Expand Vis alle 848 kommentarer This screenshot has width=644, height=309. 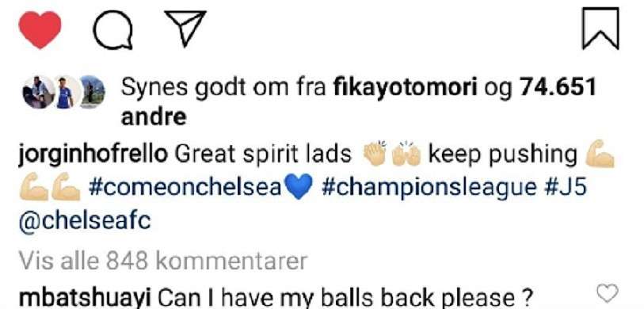pyautogui.click(x=163, y=261)
